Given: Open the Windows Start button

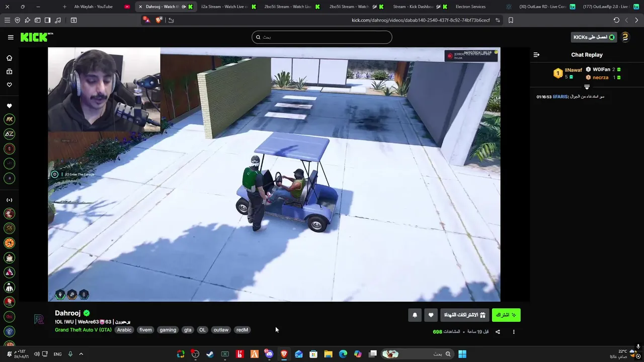Looking at the screenshot, I should coord(462,354).
